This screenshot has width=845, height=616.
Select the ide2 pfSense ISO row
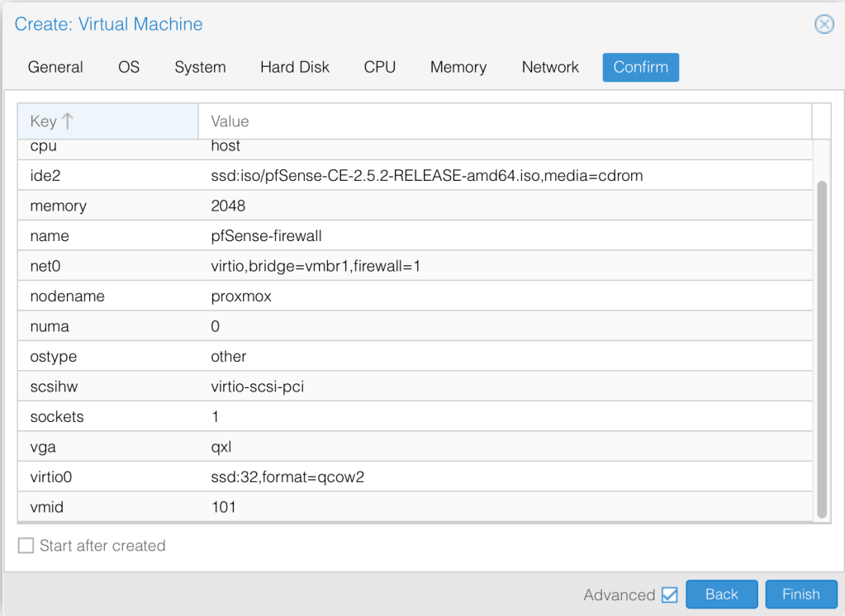(413, 176)
